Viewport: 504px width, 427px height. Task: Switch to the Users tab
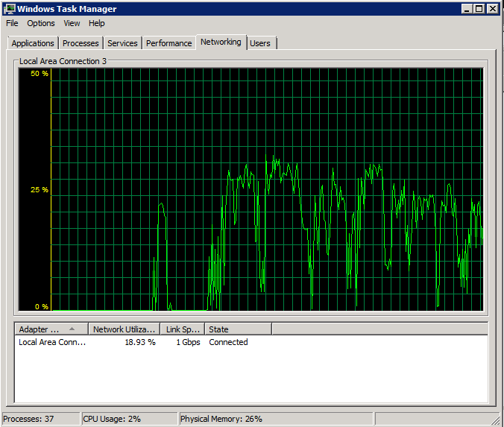pos(260,43)
